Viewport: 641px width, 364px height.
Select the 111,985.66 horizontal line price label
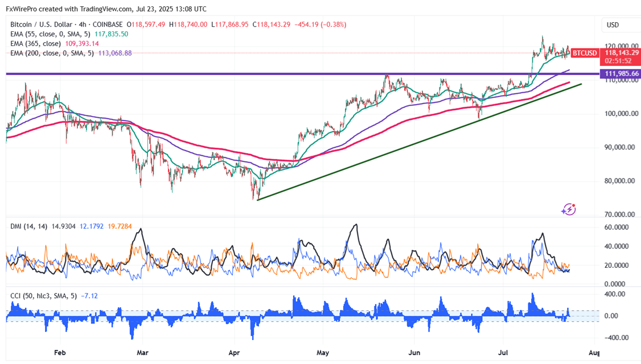coord(622,73)
